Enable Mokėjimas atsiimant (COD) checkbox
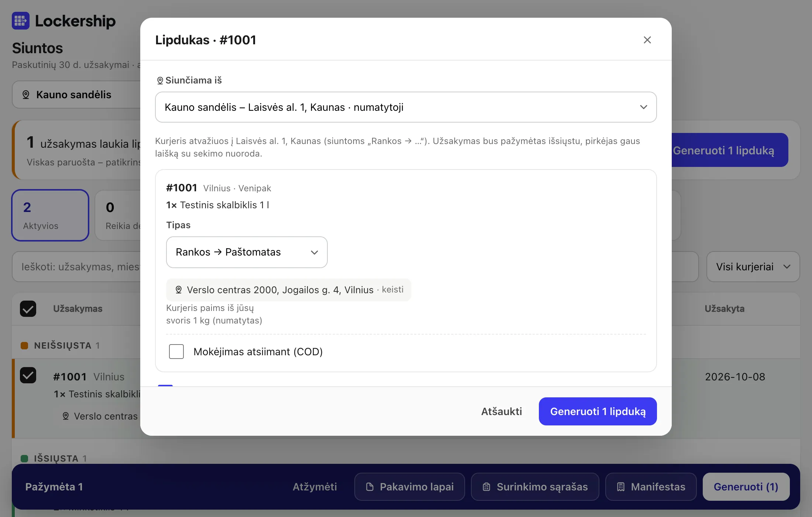812x517 pixels. [176, 352]
